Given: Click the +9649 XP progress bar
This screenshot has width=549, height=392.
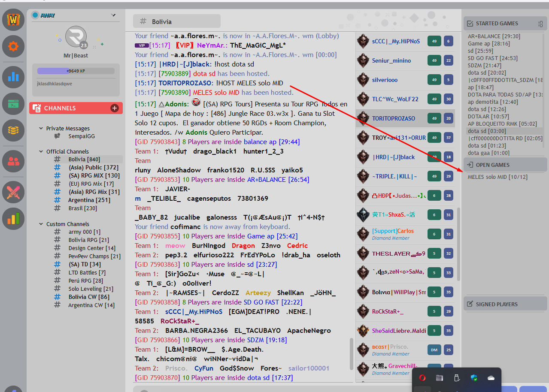Looking at the screenshot, I should [76, 71].
